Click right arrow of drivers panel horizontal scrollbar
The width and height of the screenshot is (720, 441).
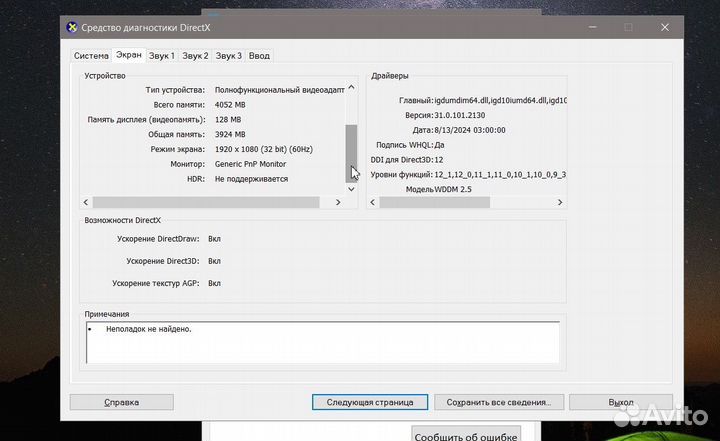point(560,202)
